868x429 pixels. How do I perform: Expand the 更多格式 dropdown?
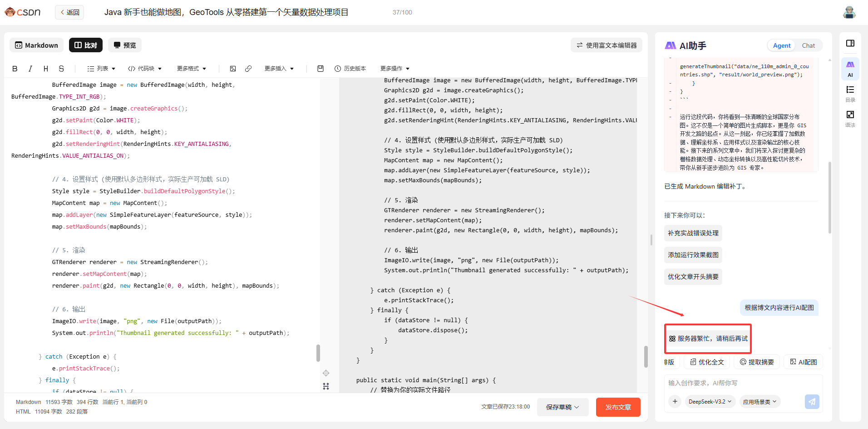(x=192, y=69)
